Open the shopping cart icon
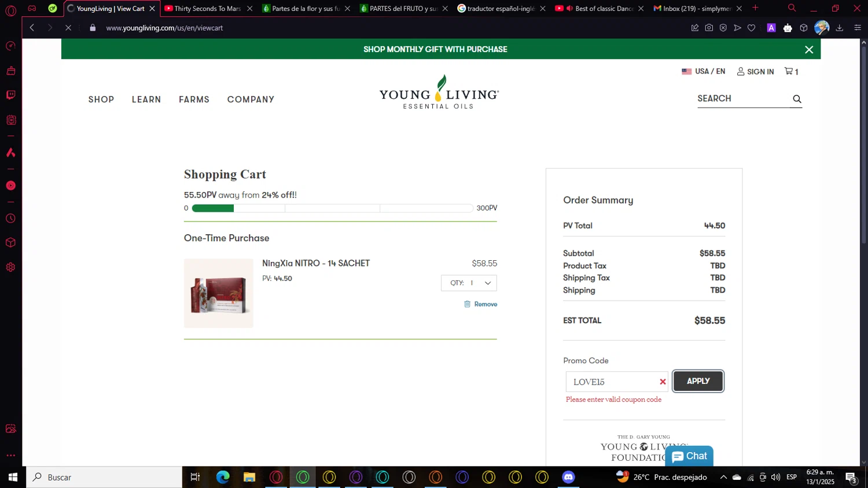The width and height of the screenshot is (868, 488). click(x=791, y=71)
